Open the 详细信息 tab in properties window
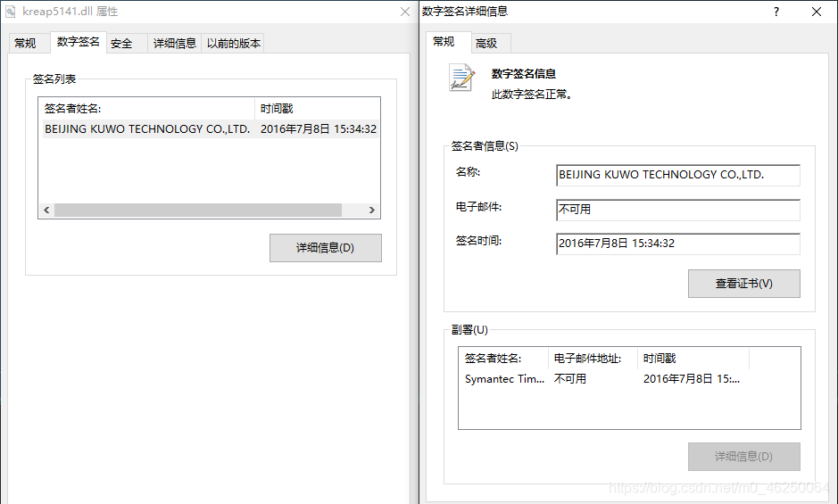This screenshot has height=504, width=838. 175,44
